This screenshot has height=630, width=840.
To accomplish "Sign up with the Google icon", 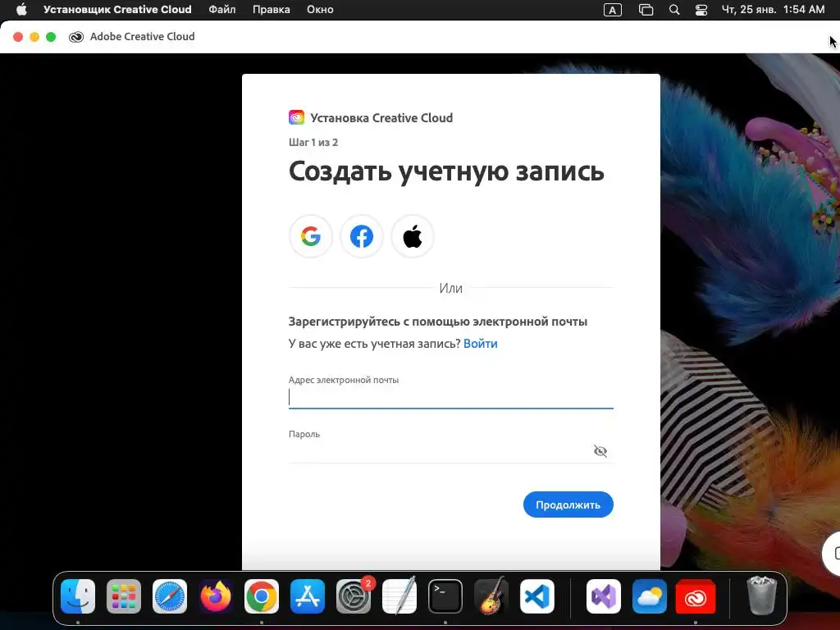I will (311, 236).
